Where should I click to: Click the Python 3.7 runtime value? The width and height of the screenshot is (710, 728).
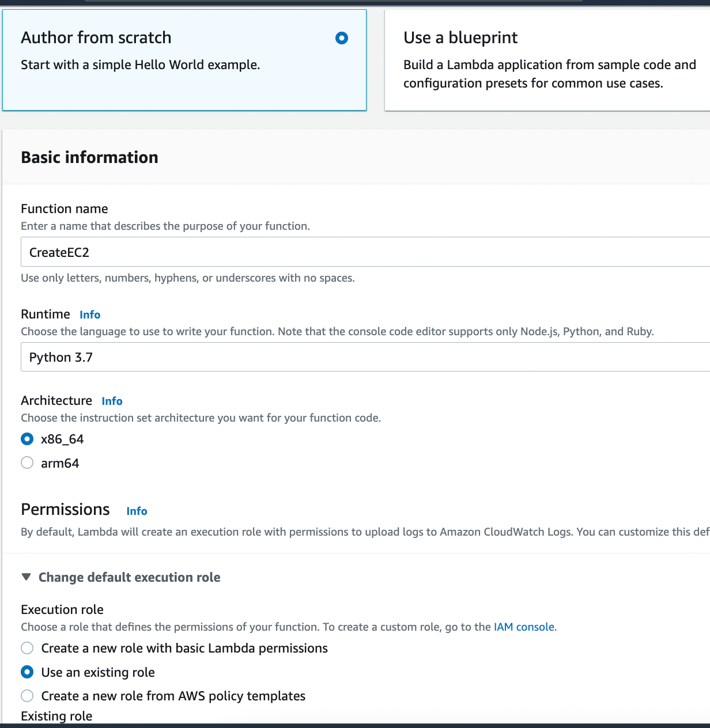tap(61, 357)
